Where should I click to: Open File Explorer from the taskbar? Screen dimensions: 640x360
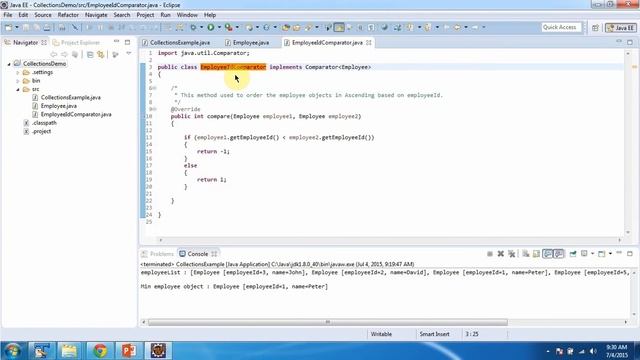pyautogui.click(x=69, y=351)
